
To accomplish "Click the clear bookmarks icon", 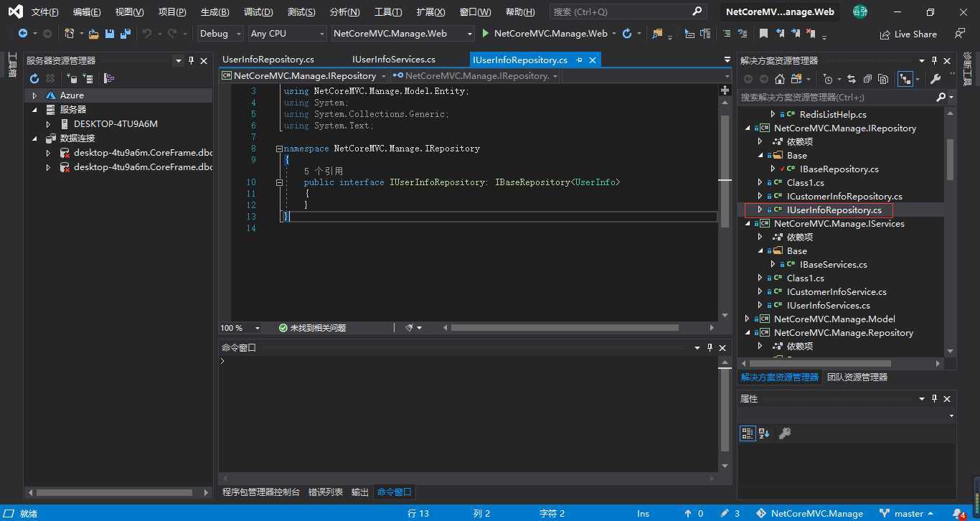I will click(811, 34).
